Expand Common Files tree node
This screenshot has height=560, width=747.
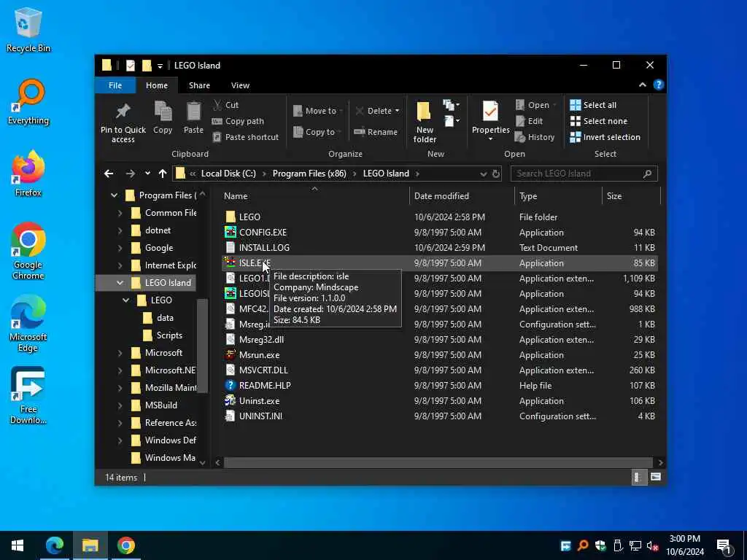(120, 213)
